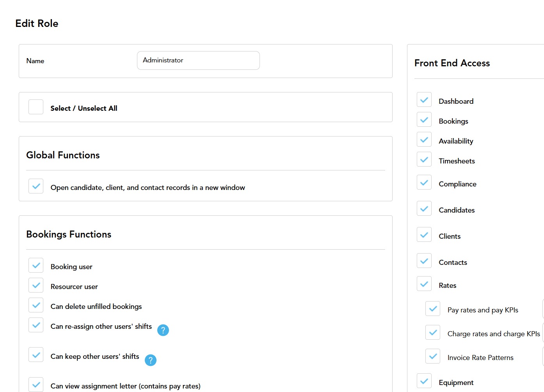The width and height of the screenshot is (544, 392).
Task: Toggle Can delete unfilled bookings checkbox
Action: pyautogui.click(x=36, y=305)
